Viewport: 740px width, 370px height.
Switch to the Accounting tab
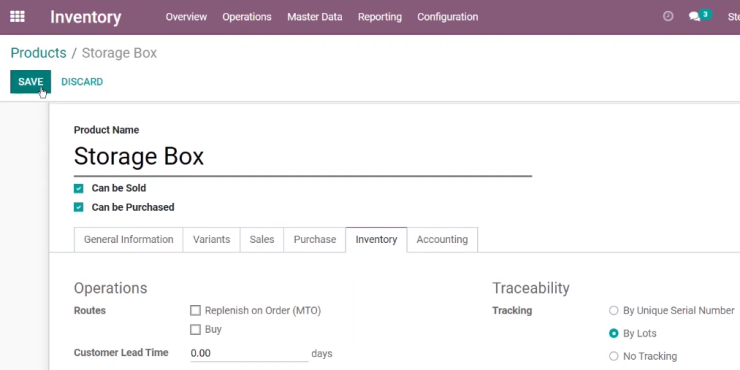tap(442, 240)
